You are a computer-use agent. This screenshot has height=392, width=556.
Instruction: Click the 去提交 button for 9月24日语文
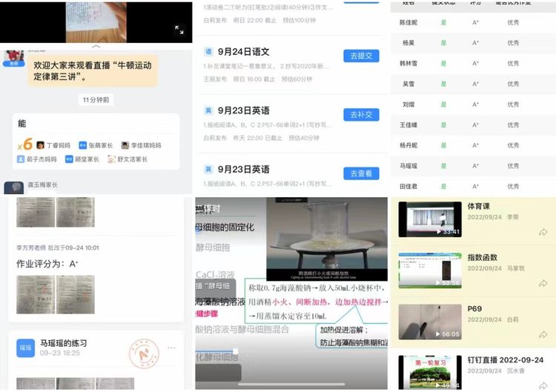[361, 56]
